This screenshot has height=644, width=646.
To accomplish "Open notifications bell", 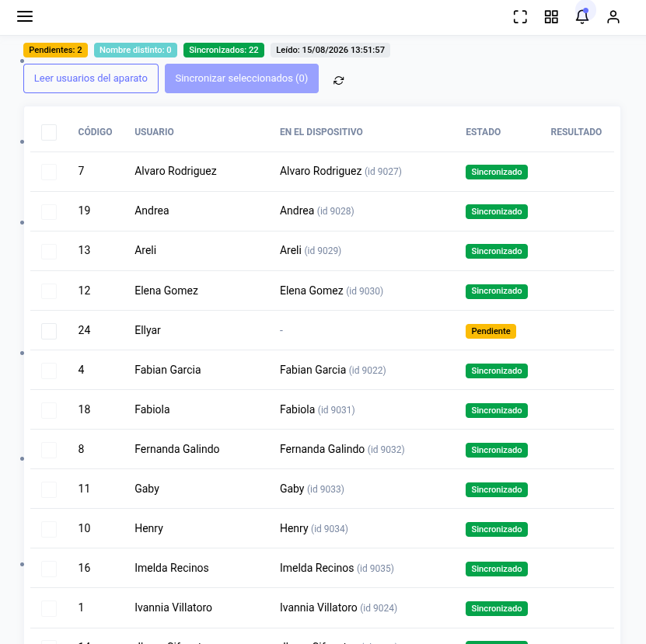I will pyautogui.click(x=581, y=17).
